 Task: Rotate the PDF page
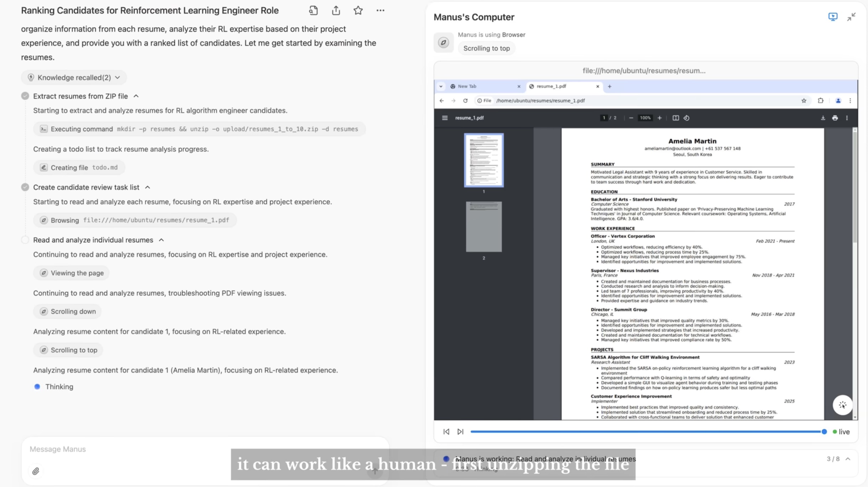[686, 117]
